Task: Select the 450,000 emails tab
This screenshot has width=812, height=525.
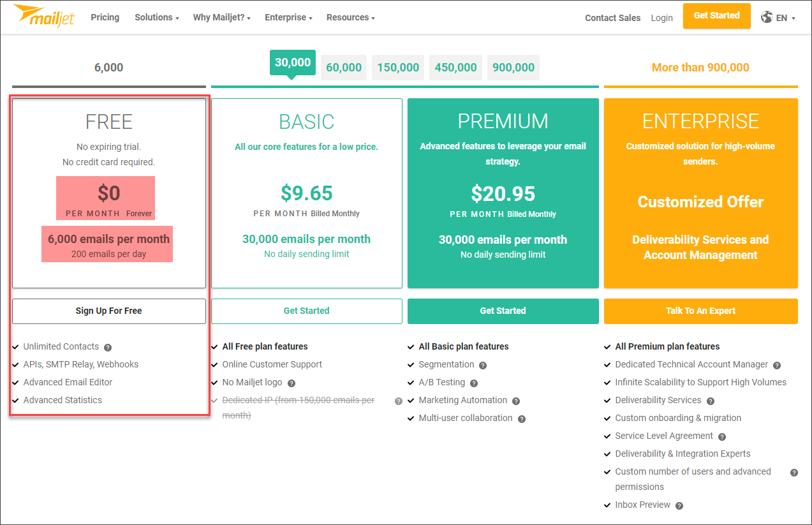Action: [x=455, y=68]
